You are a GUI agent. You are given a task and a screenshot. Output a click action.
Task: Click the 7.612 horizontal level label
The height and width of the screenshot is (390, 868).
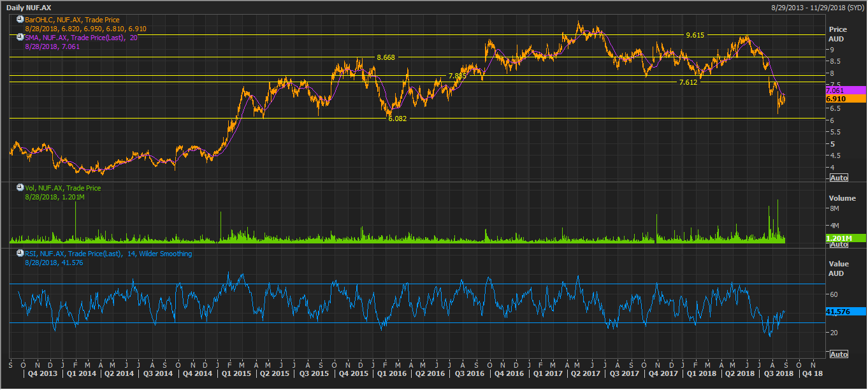[x=688, y=82]
